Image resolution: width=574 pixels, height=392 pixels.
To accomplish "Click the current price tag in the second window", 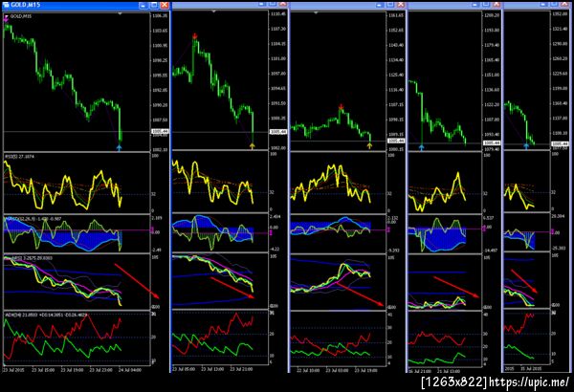I will (x=277, y=132).
